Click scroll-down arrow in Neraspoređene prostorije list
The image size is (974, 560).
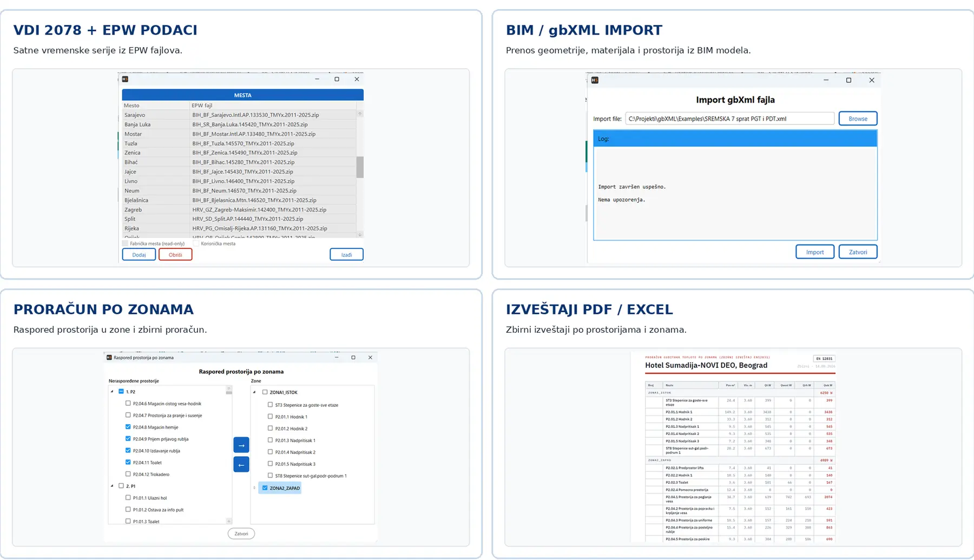click(229, 521)
